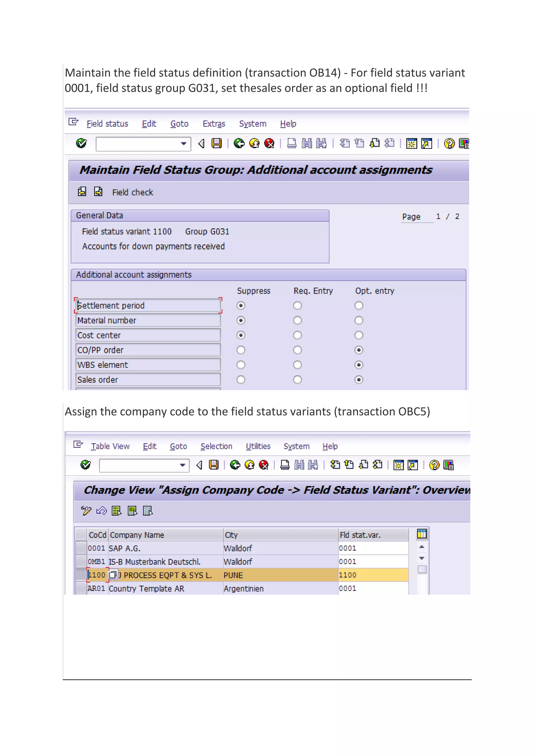Click Print icon in Field status toolbar
Image resolution: width=535 pixels, height=756 pixels.
point(292,143)
